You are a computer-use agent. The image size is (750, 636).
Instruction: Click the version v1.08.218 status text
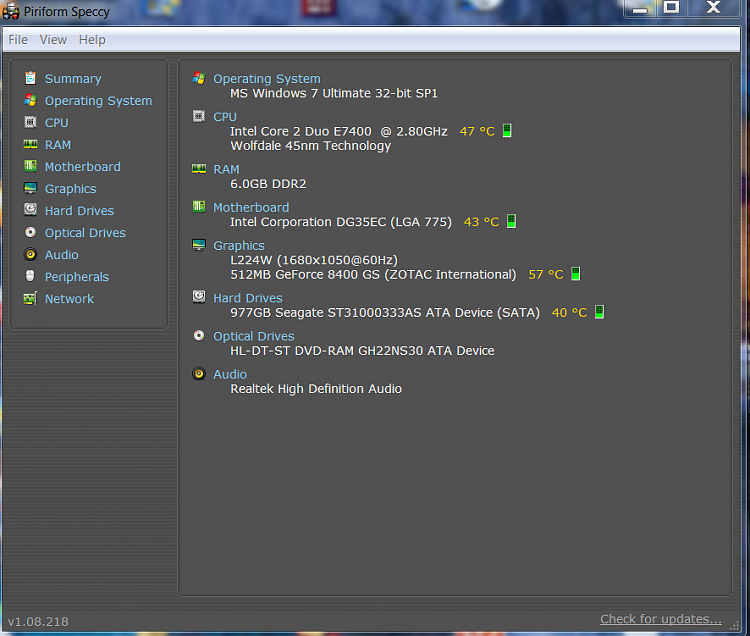point(38,621)
